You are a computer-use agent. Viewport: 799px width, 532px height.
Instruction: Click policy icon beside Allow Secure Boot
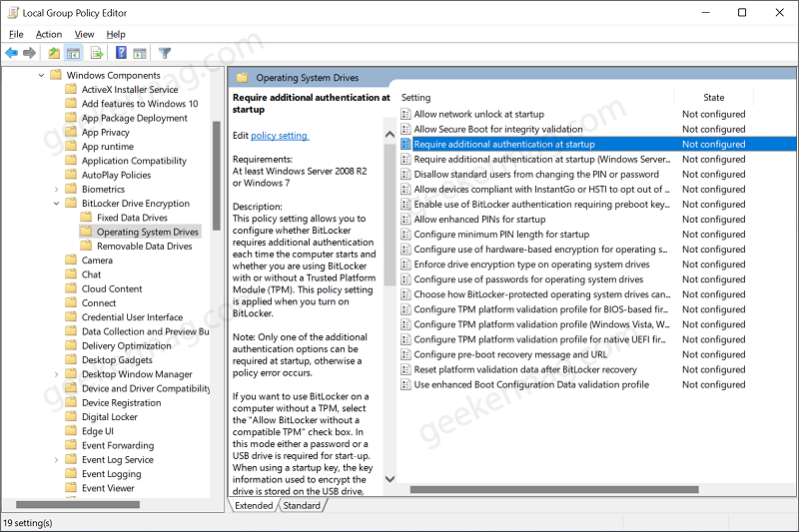(405, 129)
